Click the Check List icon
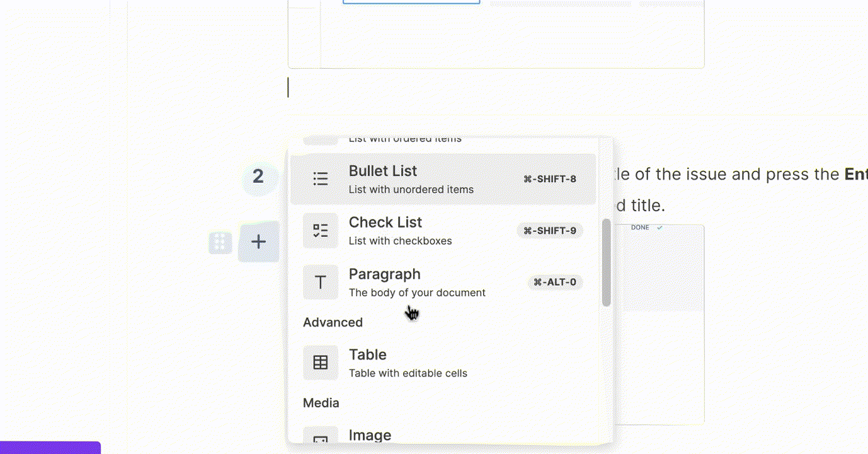The image size is (868, 454). coord(321,231)
